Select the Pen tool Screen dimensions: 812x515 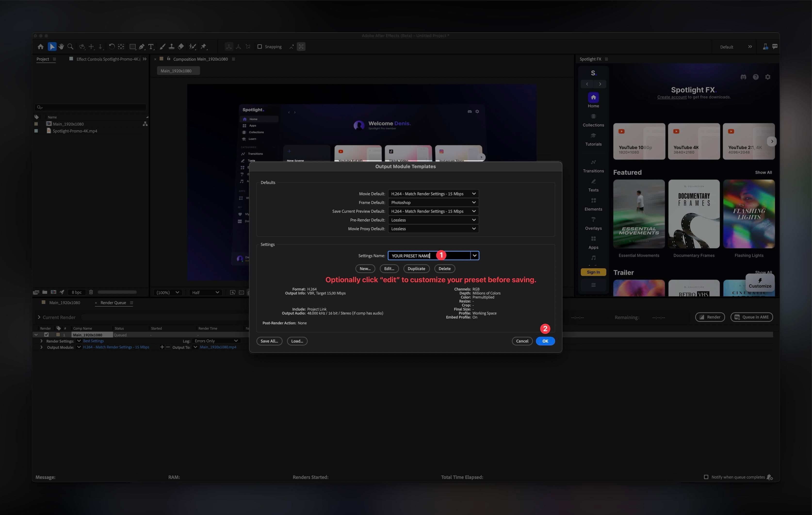142,47
